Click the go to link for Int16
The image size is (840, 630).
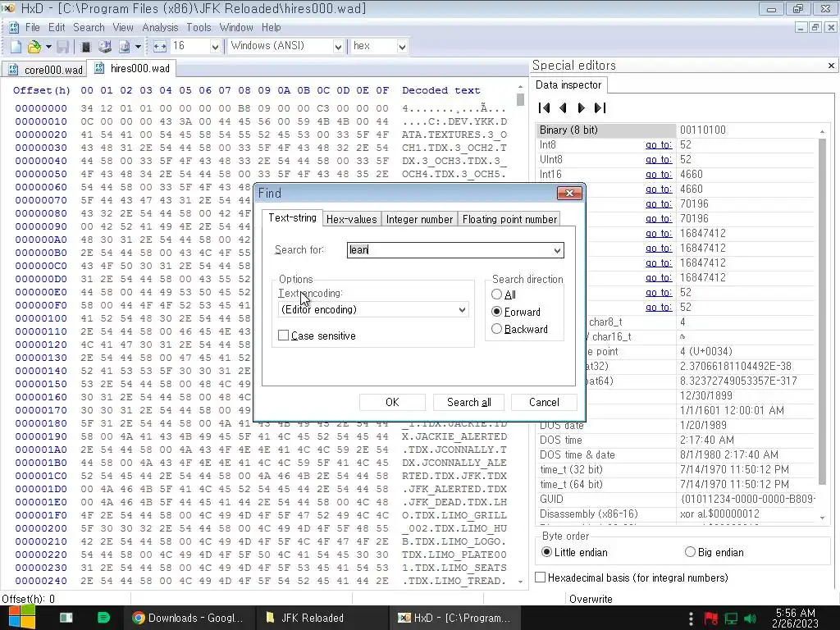click(659, 175)
